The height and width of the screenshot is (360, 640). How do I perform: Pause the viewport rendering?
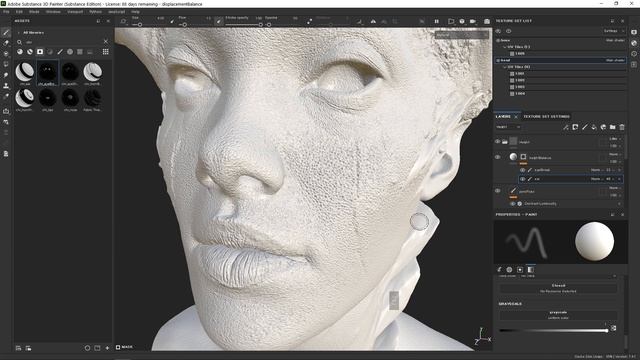pyautogui.click(x=436, y=21)
